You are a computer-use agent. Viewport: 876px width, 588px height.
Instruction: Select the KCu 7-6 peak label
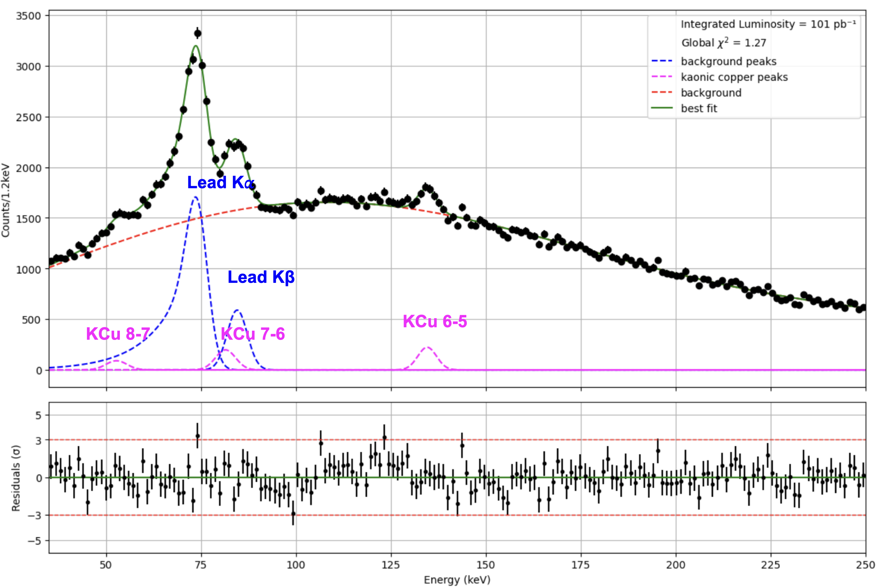point(253,334)
